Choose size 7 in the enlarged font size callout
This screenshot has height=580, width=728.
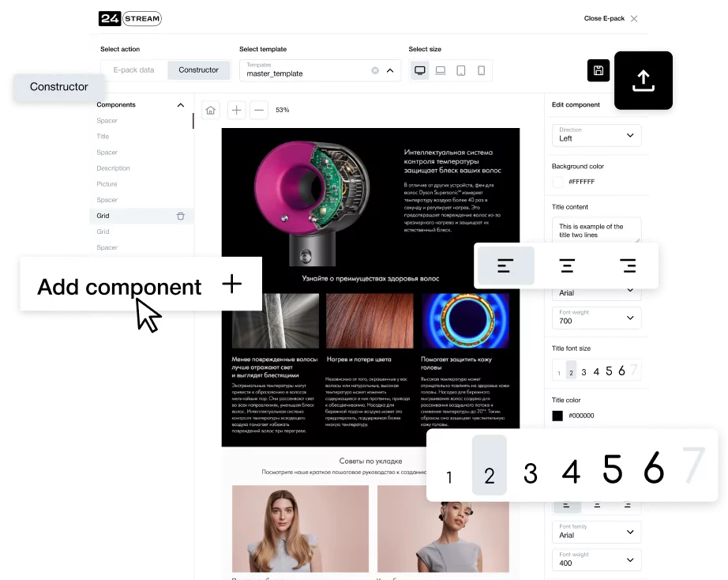pos(694,465)
